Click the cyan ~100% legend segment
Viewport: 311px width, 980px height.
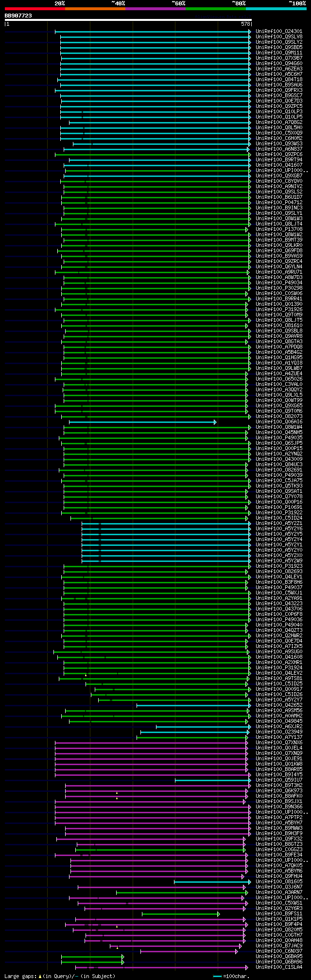click(x=276, y=9)
